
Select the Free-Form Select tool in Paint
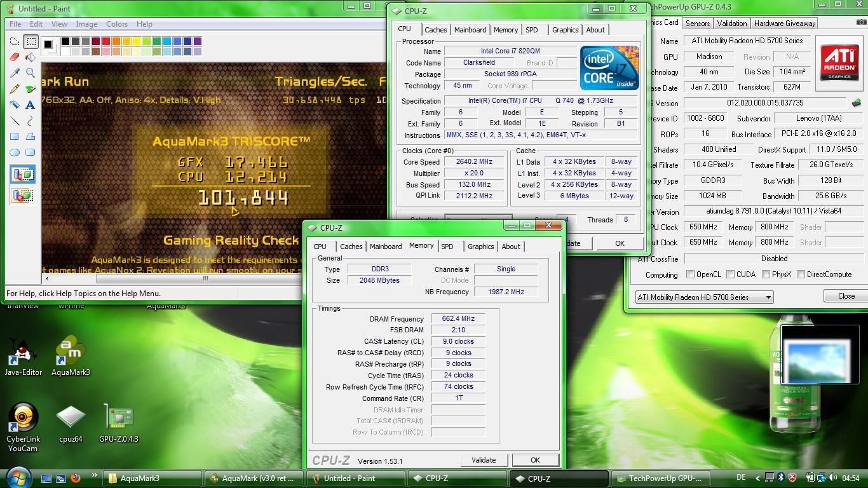[15, 41]
